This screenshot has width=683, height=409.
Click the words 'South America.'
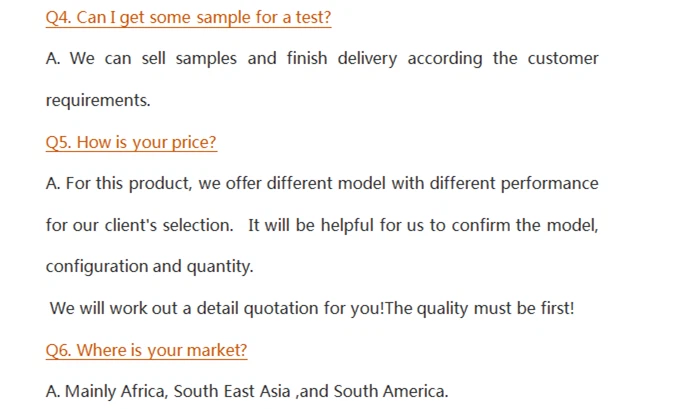point(391,392)
